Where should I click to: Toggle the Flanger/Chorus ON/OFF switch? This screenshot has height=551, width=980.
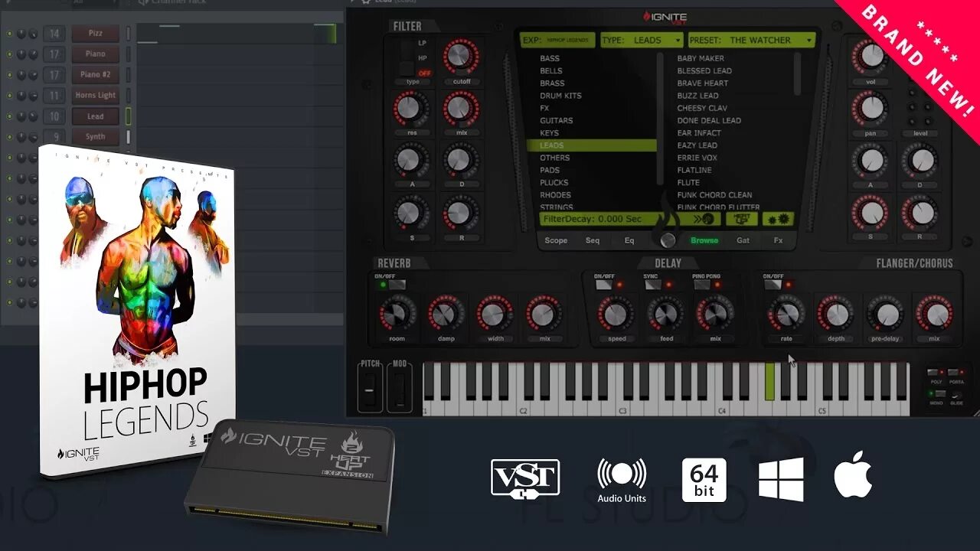[x=773, y=285]
